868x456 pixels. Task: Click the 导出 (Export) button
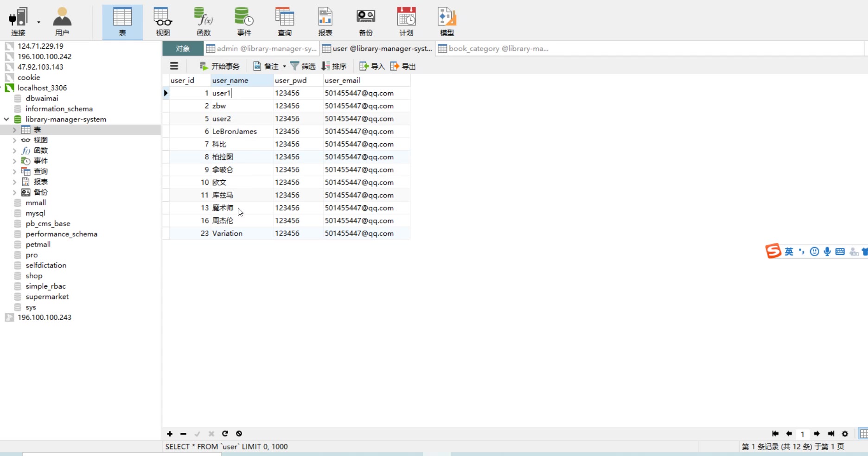tap(403, 66)
